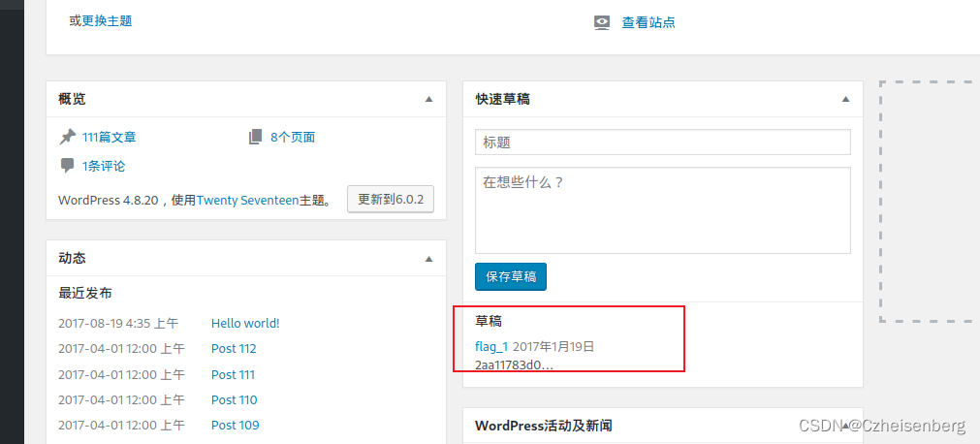
Task: Collapse the 动态 widget with its arrow
Action: (x=428, y=258)
